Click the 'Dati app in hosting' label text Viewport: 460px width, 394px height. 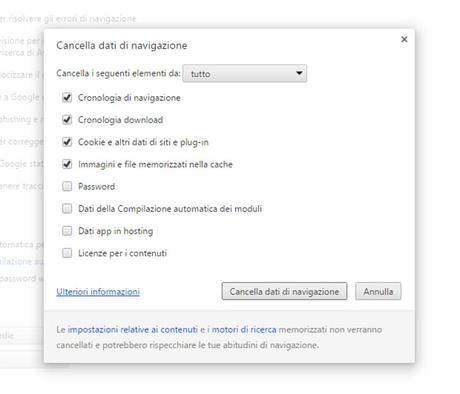click(115, 231)
